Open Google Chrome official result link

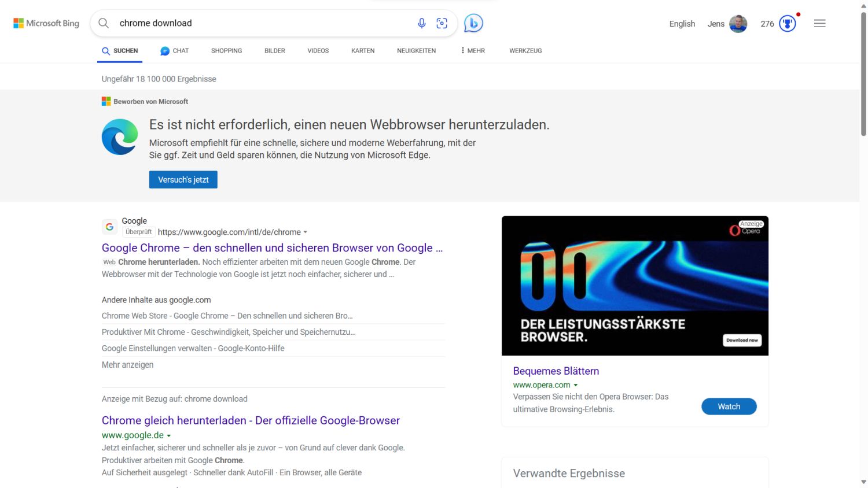[x=272, y=248]
